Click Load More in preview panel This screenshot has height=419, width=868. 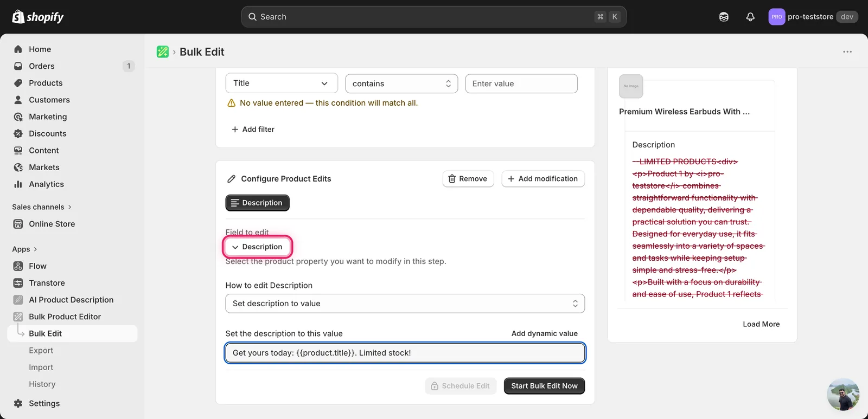tap(761, 324)
